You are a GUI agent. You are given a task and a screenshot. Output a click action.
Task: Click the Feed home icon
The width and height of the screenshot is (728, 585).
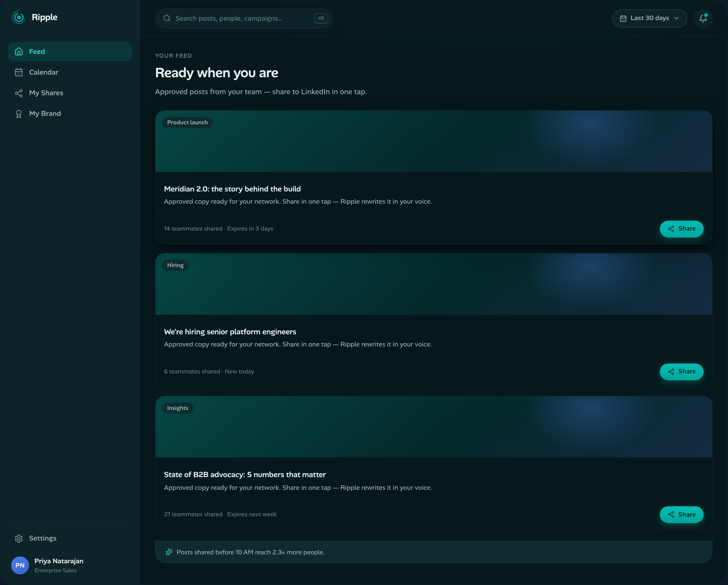click(x=19, y=51)
